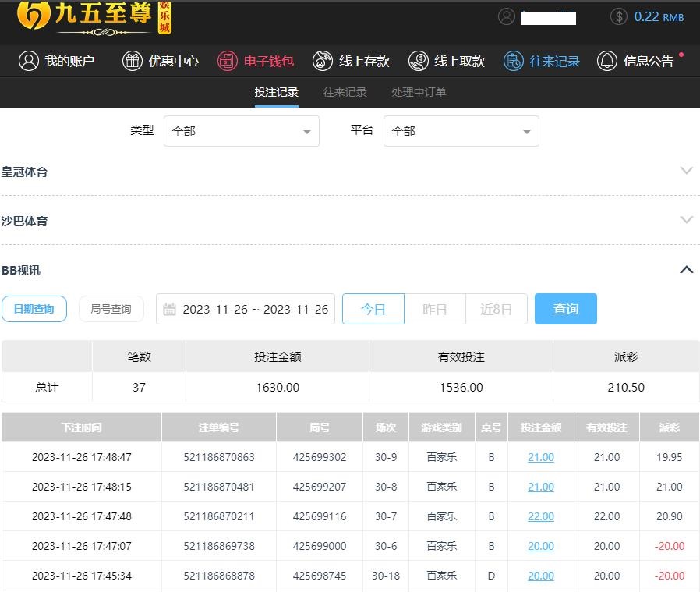The height and width of the screenshot is (592, 700).
Task: Click the profile avatar icon in header
Action: [x=507, y=16]
